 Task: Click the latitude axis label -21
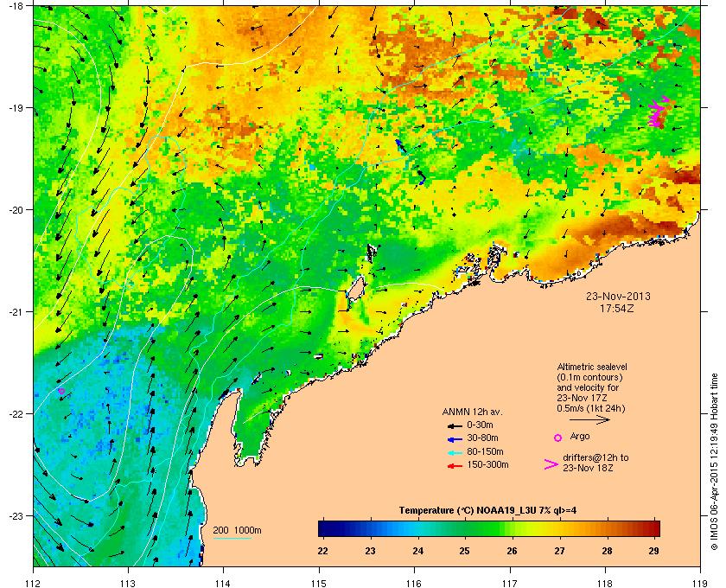pos(16,312)
